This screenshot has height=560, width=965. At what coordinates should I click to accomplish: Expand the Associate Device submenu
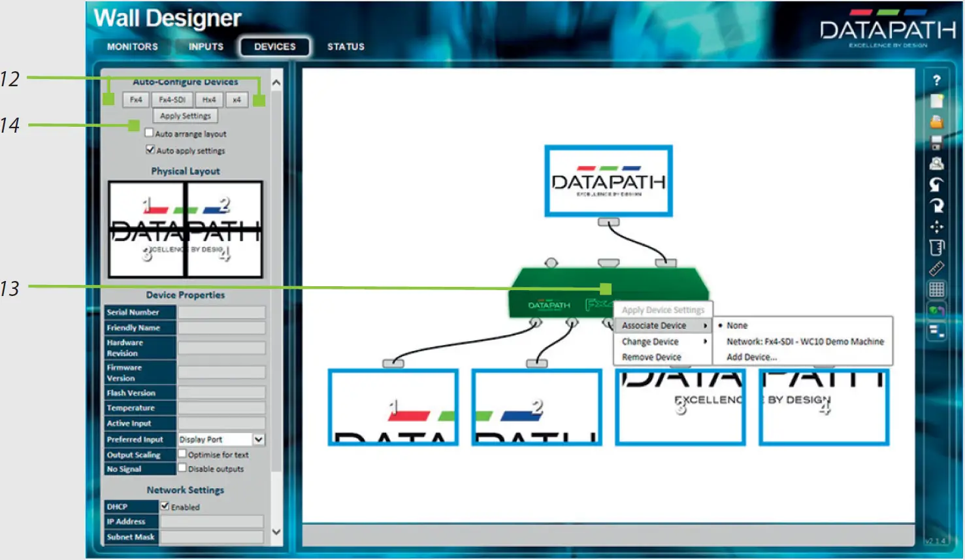coord(655,325)
